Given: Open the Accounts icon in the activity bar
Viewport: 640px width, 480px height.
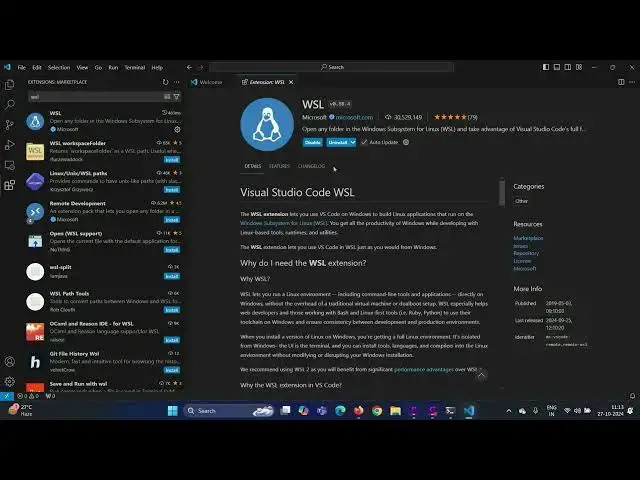Looking at the screenshot, I should click(9, 362).
